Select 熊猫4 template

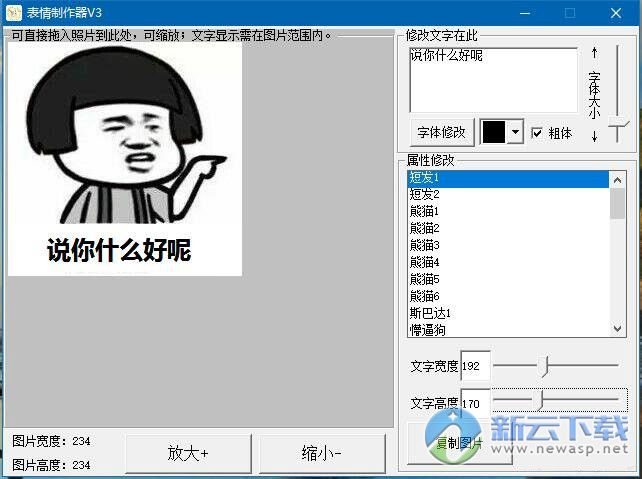pos(508,262)
